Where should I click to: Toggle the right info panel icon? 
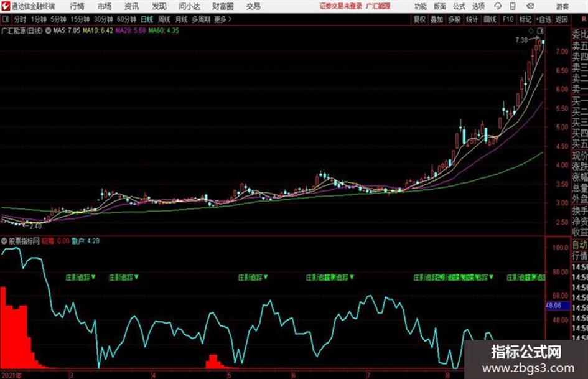pos(540,30)
